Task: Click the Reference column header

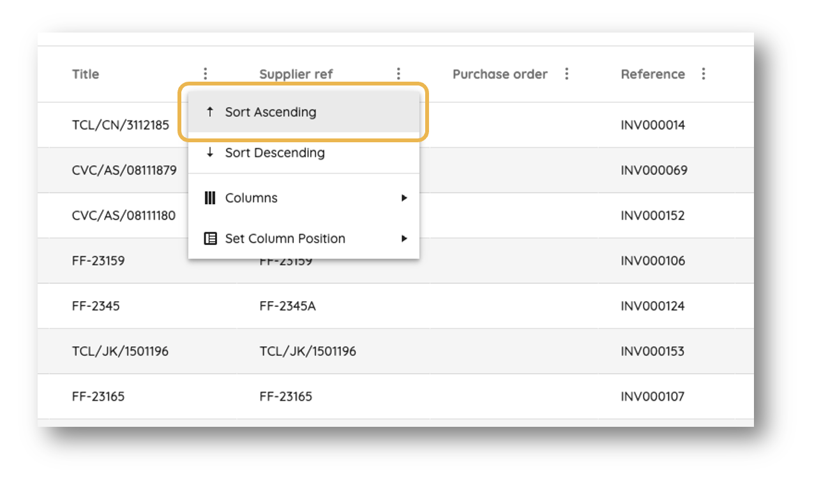Action: pos(652,74)
